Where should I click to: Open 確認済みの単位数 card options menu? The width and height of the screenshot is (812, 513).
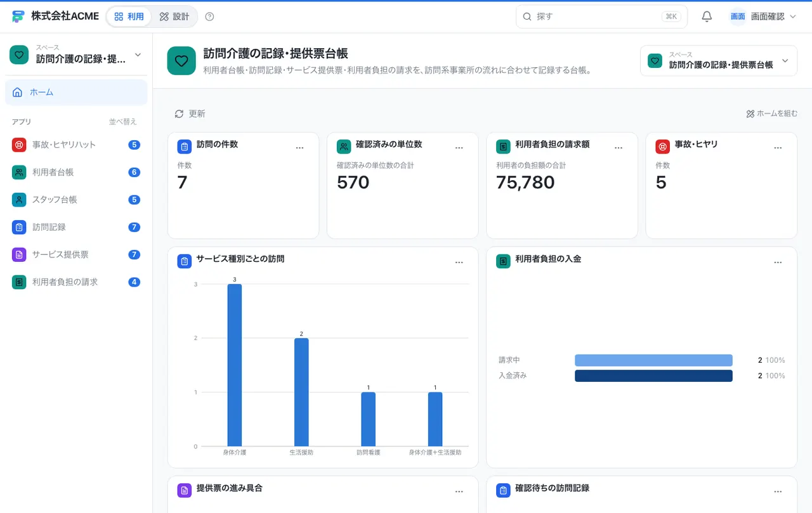[x=459, y=148]
